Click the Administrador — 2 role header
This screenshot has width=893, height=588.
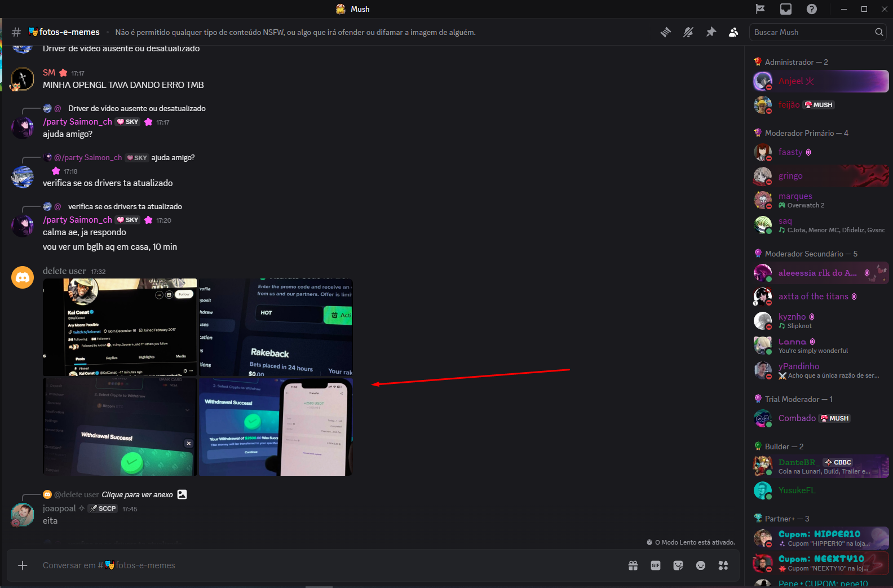click(796, 62)
